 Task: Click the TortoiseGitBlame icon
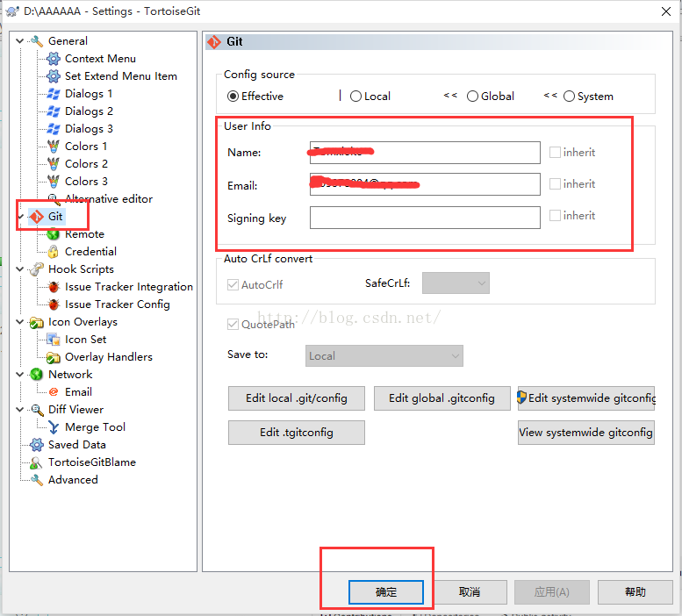pyautogui.click(x=37, y=462)
